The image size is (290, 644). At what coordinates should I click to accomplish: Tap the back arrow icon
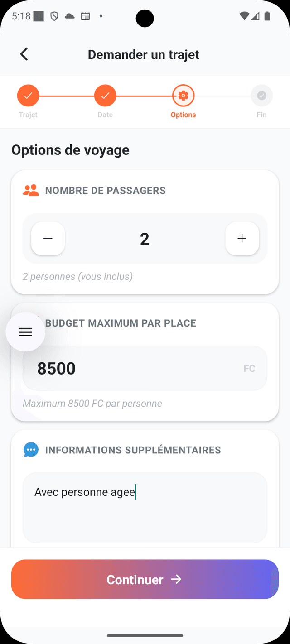(x=24, y=54)
